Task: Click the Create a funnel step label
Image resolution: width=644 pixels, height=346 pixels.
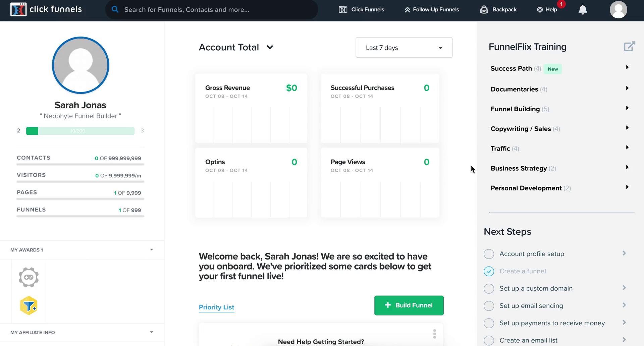Action: click(x=523, y=271)
